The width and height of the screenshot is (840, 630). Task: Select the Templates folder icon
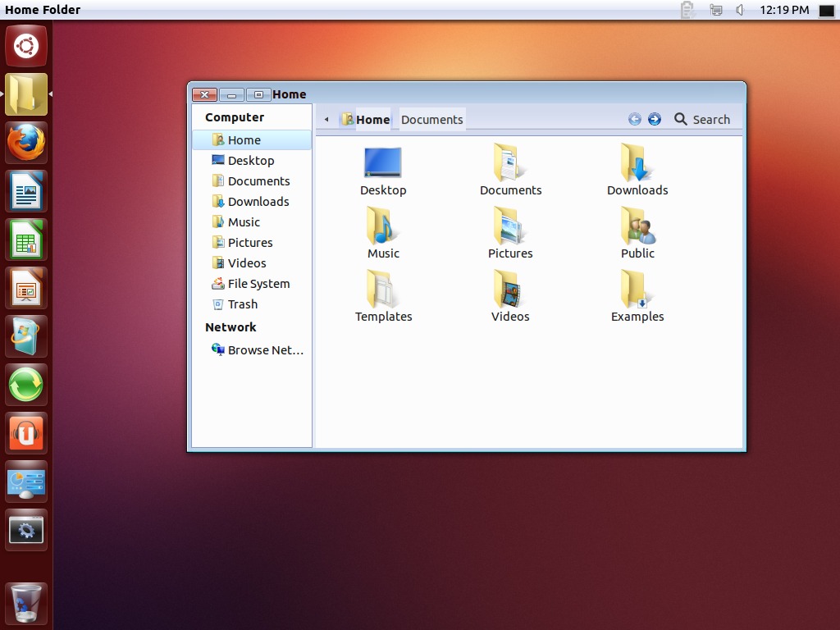pyautogui.click(x=383, y=290)
